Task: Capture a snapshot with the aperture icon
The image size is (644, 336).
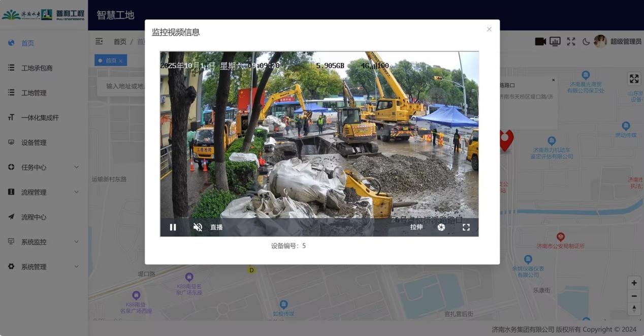Action: coord(441,227)
